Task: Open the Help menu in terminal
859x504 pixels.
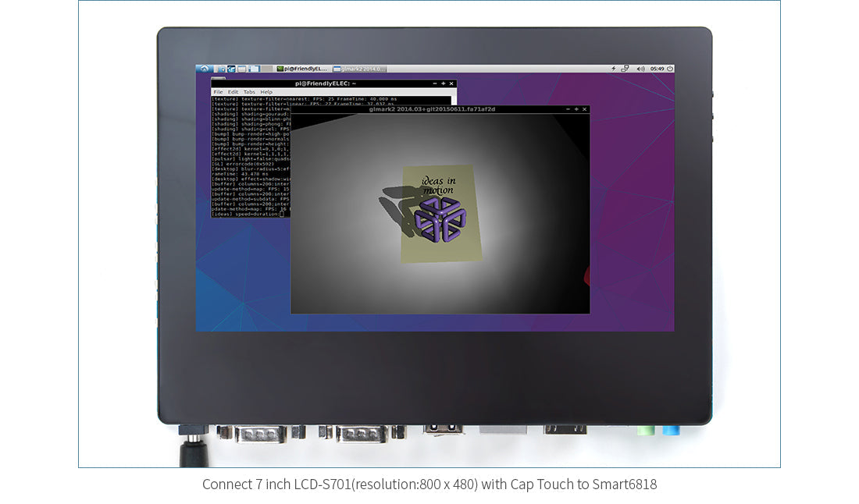Action: (x=266, y=92)
